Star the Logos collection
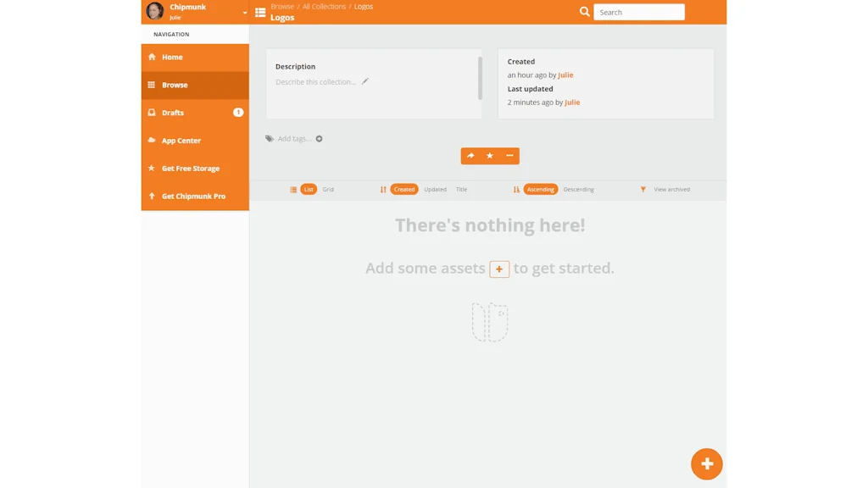Viewport: 868px width, 488px height. [490, 156]
